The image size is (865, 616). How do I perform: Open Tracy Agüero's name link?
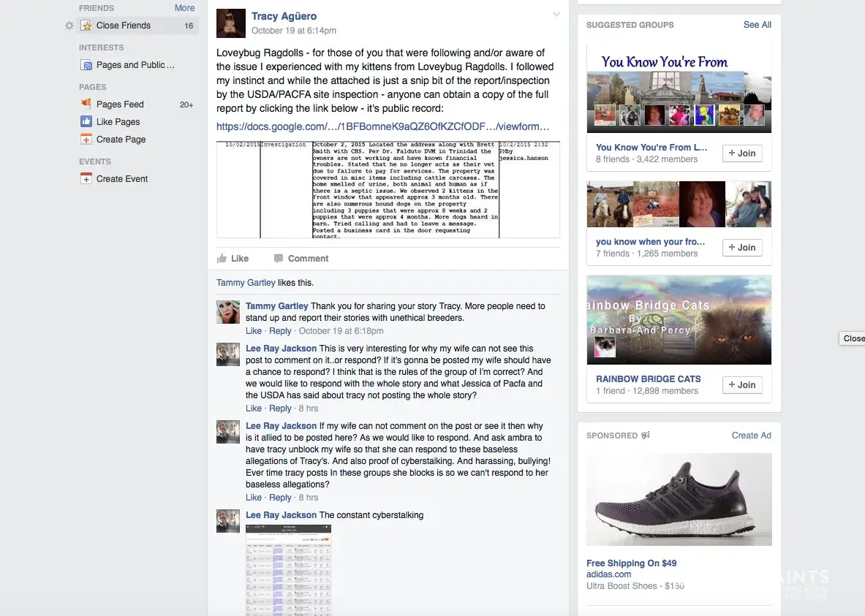(x=284, y=16)
